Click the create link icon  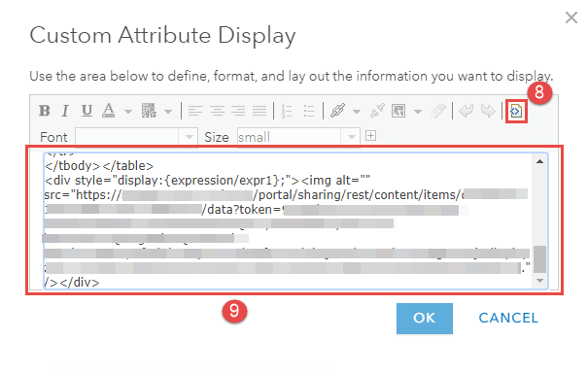click(x=337, y=111)
